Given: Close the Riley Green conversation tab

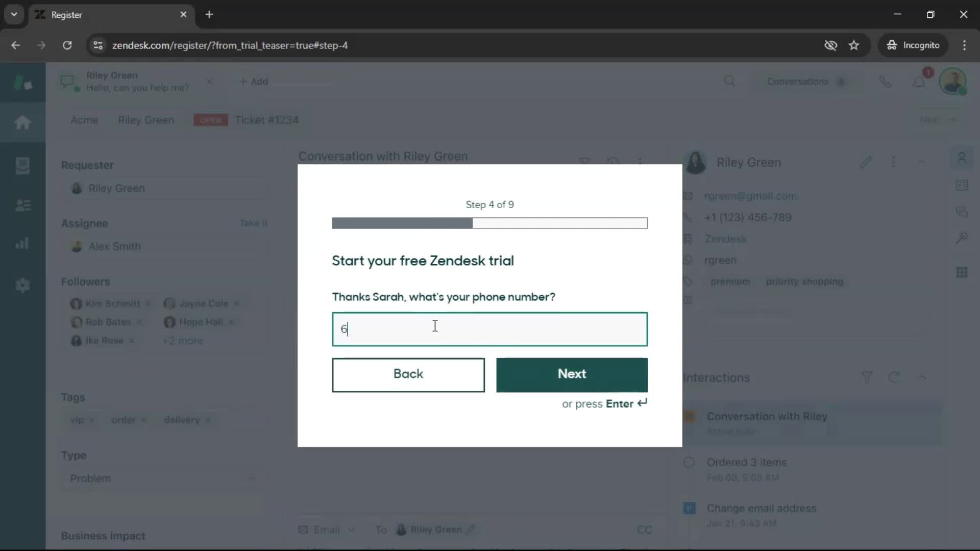Looking at the screenshot, I should coord(209,82).
